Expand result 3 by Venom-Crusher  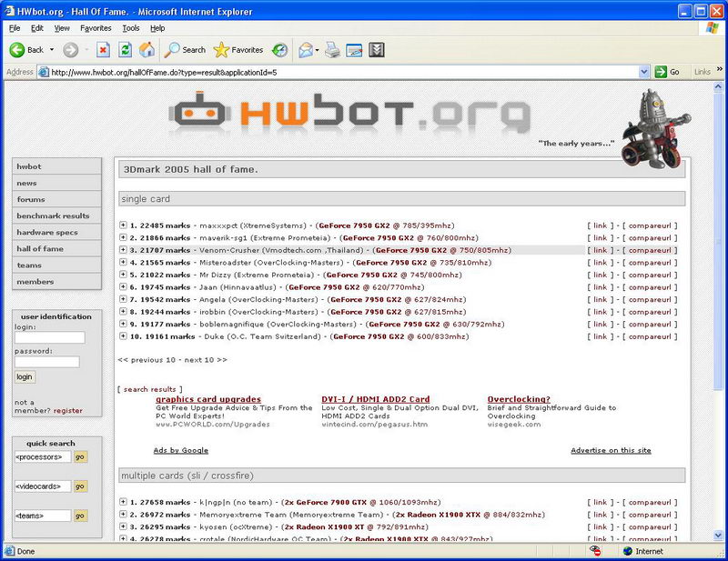(123, 250)
